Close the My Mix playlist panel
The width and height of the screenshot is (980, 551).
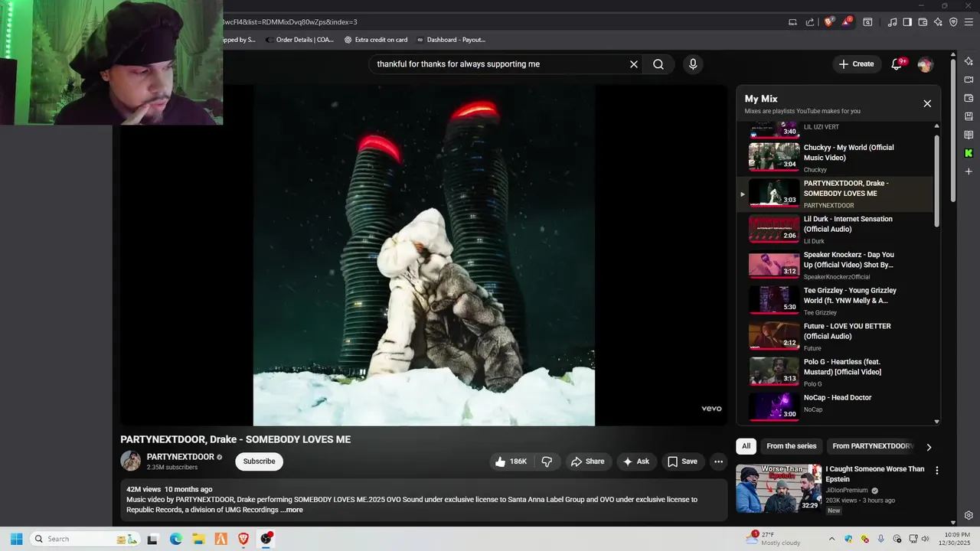[927, 103]
